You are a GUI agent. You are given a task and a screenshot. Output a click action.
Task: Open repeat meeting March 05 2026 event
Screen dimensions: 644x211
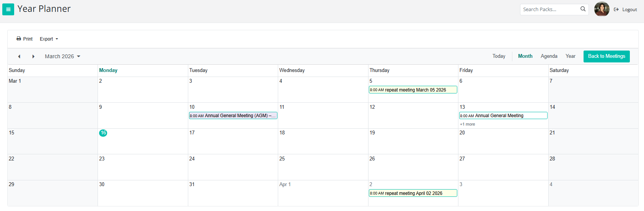coord(412,90)
